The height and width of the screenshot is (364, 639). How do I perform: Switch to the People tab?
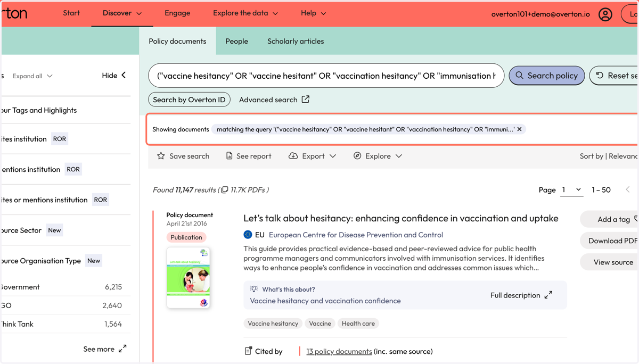click(x=236, y=41)
